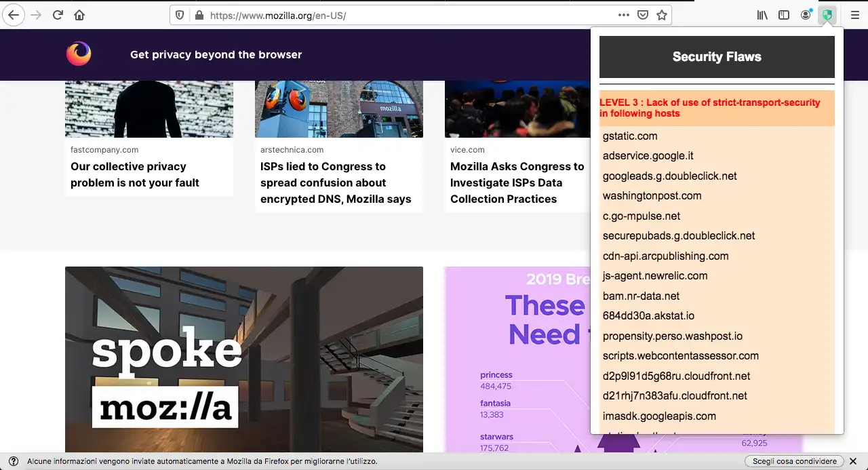
Task: Select host c.go-mpulse.net
Action: (641, 216)
